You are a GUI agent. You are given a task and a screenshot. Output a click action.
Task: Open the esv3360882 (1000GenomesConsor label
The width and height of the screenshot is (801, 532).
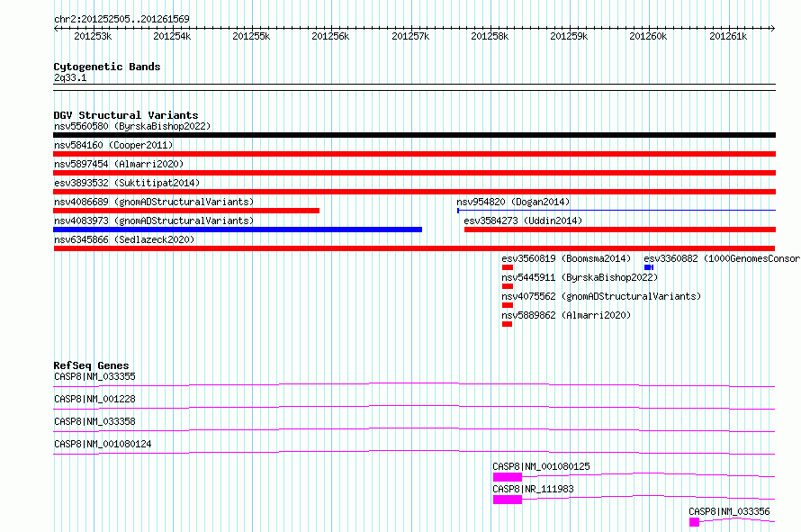point(722,258)
